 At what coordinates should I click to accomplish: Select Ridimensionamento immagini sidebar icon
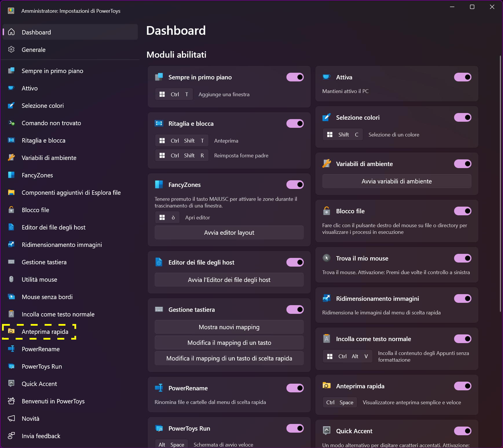point(11,245)
